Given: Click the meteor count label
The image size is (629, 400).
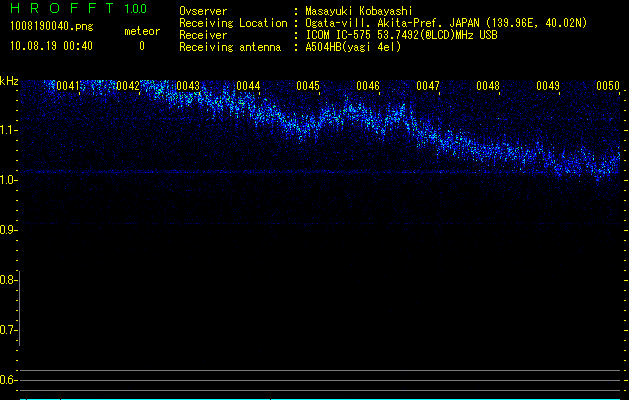Looking at the screenshot, I should (141, 31).
